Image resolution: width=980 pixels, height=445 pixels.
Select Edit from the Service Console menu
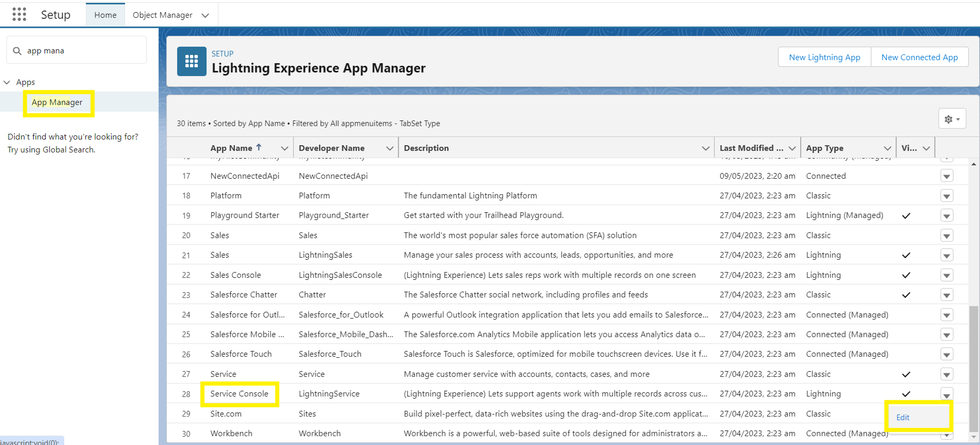click(903, 418)
